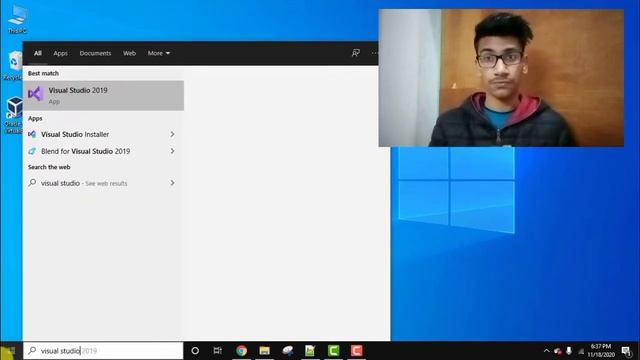
Task: Click the webcam video overlay
Action: (x=501, y=78)
